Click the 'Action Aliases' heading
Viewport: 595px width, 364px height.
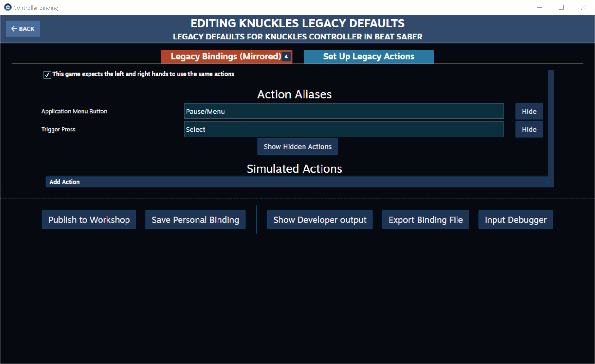click(x=294, y=94)
